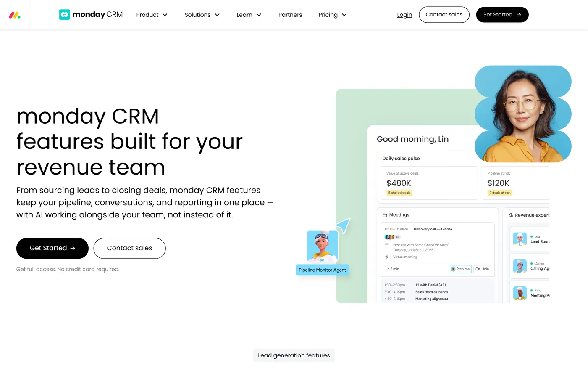Click the Lea Lead Sourcing agent avatar
Screen dimensions: 588x368
pyautogui.click(x=520, y=239)
